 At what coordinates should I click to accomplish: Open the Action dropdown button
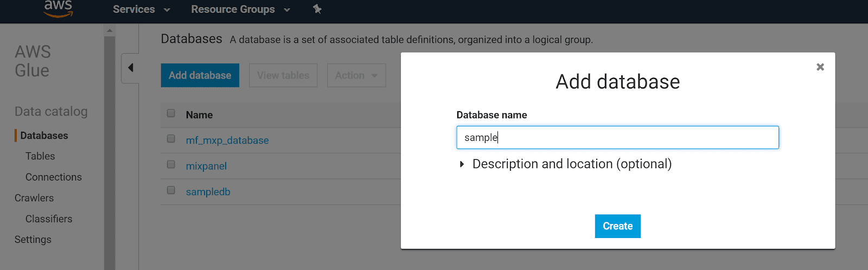point(356,75)
